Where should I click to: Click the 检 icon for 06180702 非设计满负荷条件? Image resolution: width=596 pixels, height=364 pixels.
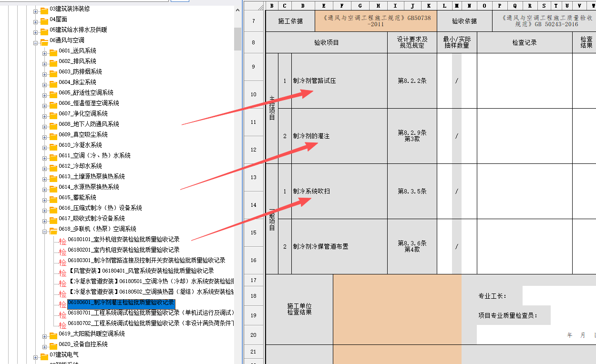click(62, 325)
